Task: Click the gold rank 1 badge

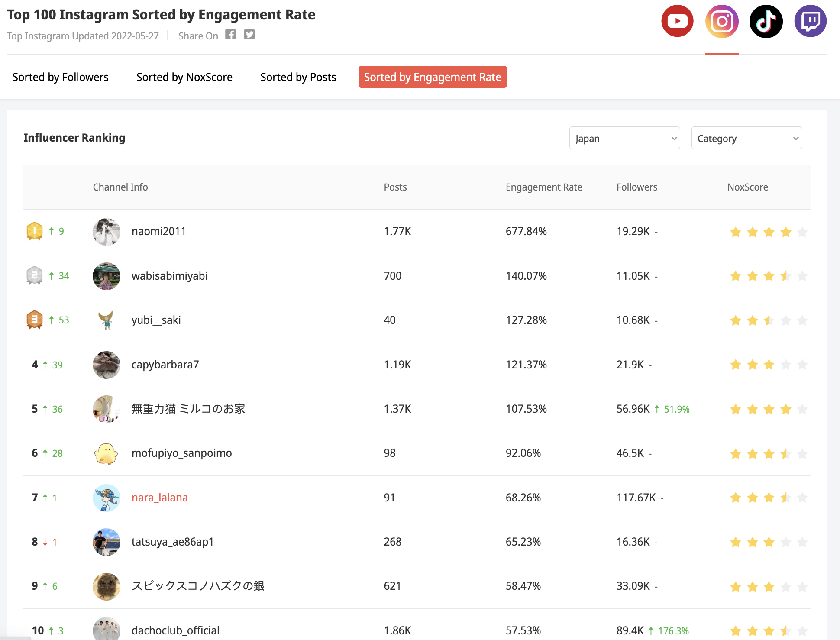Action: pos(35,231)
